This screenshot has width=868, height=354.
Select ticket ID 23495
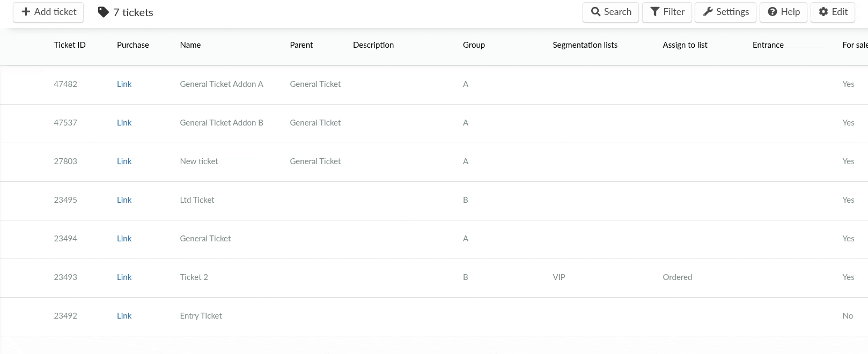click(65, 200)
